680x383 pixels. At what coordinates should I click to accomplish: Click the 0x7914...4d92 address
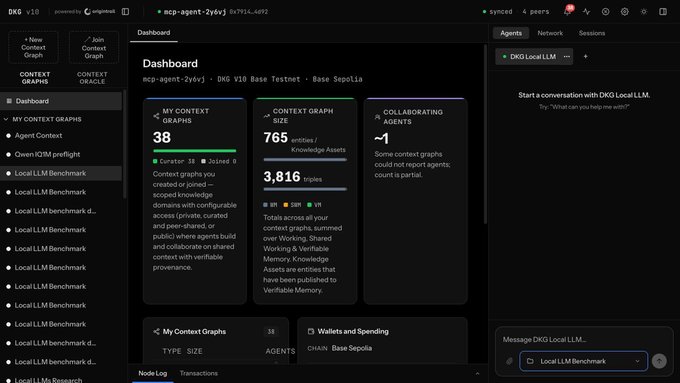[x=248, y=12]
